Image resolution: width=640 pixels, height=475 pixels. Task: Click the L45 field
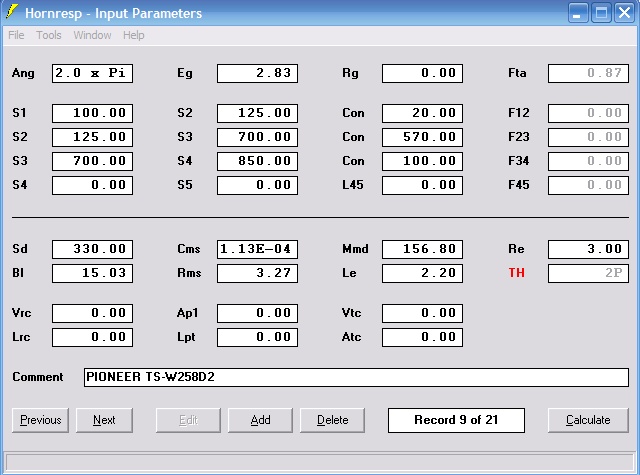[x=422, y=185]
